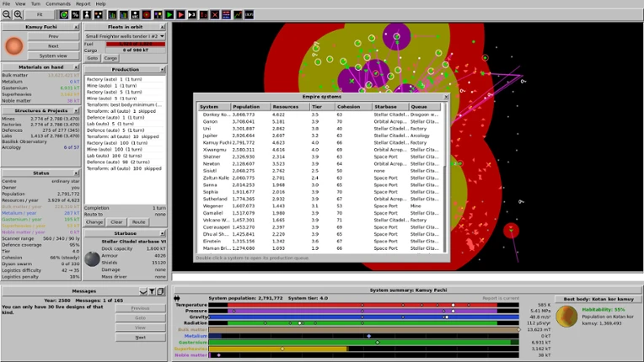Open System view

[53, 56]
